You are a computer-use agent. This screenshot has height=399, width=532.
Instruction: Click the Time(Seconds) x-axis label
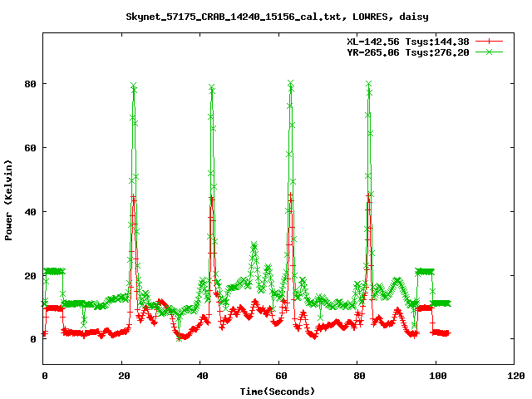pos(278,392)
